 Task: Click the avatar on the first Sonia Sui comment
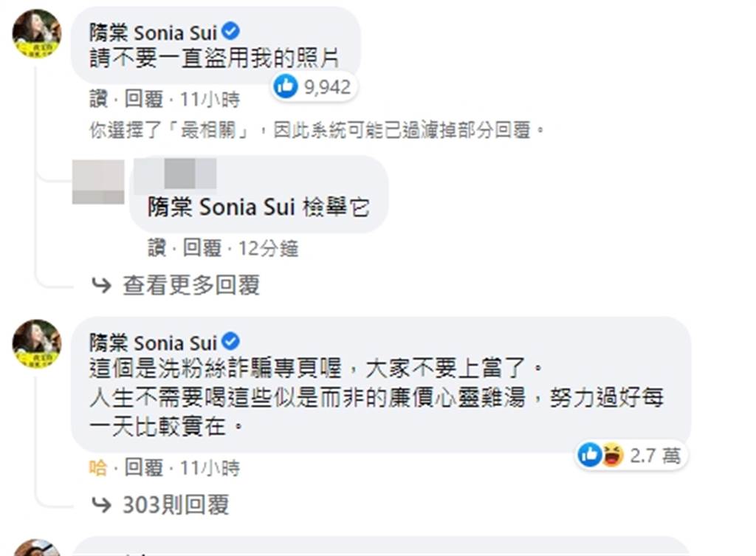(x=36, y=33)
